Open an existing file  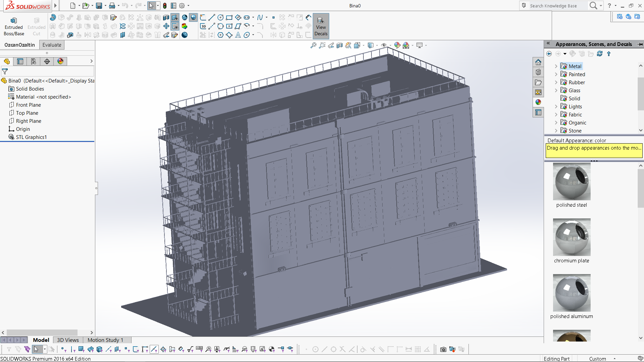(86, 6)
